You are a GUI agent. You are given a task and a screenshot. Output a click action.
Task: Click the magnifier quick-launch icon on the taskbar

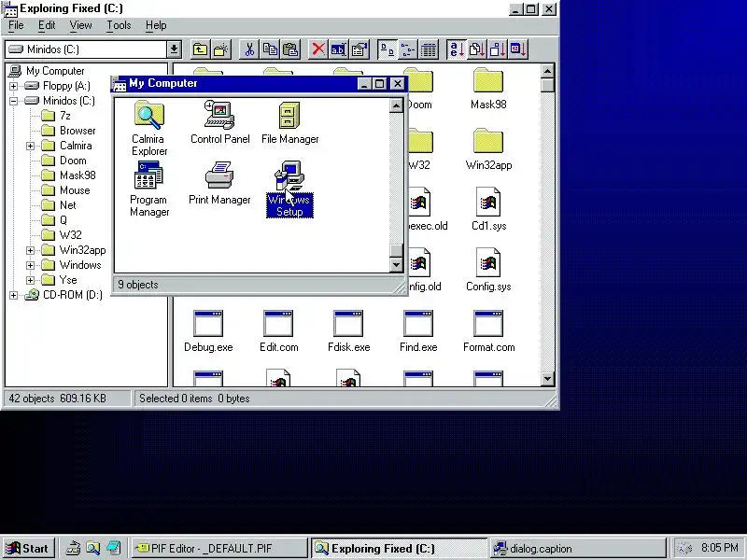(x=92, y=549)
